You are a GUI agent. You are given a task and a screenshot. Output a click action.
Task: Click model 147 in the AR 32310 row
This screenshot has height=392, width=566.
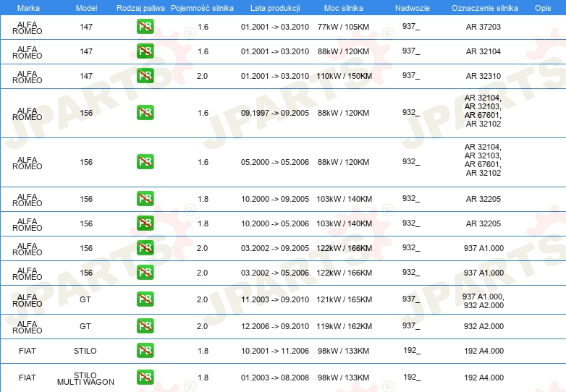coord(86,76)
